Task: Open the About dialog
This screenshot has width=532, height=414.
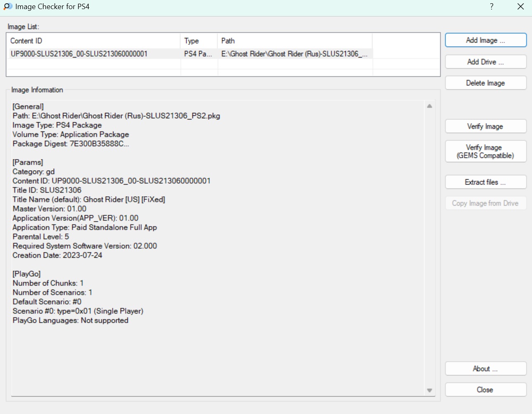Action: pos(486,369)
